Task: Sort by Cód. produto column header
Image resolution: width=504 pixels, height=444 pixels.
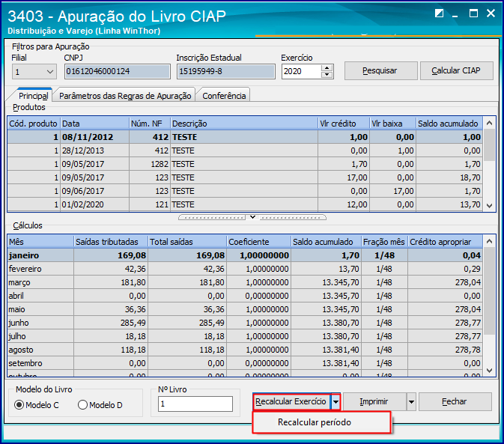Action: coord(34,124)
